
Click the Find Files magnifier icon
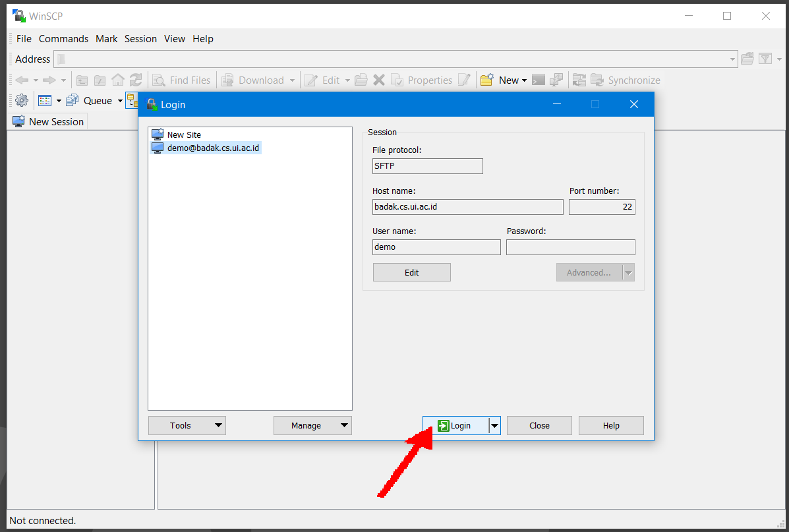pos(159,80)
